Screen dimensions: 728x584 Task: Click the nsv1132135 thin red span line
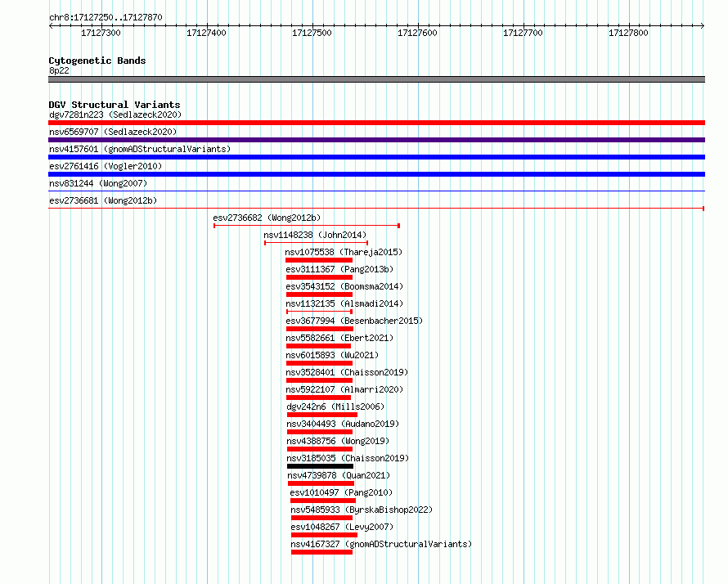pyautogui.click(x=320, y=312)
